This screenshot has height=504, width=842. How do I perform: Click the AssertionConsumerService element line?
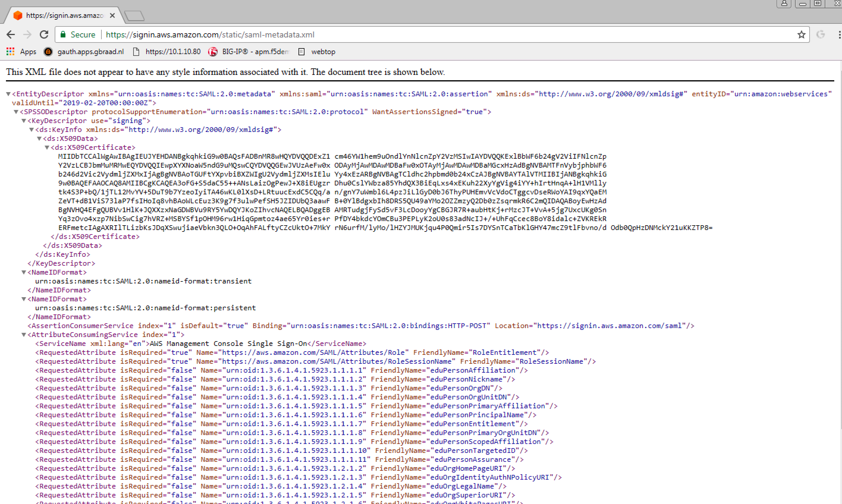pyautogui.click(x=361, y=326)
